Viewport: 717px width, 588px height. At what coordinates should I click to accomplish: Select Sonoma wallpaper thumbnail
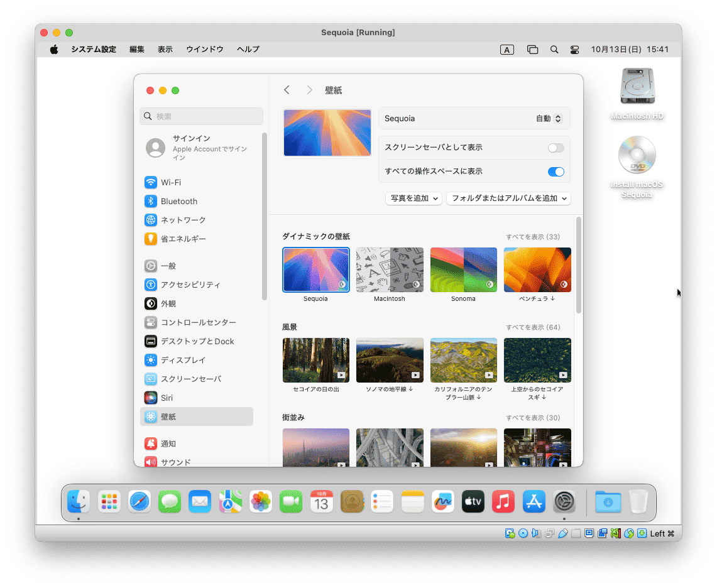[464, 269]
